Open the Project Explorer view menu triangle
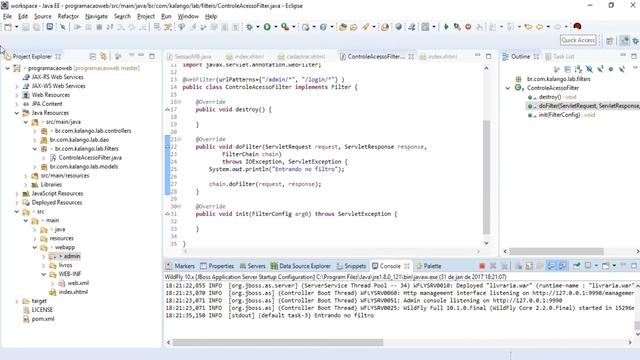The width and height of the screenshot is (640, 360). pyautogui.click(x=131, y=55)
